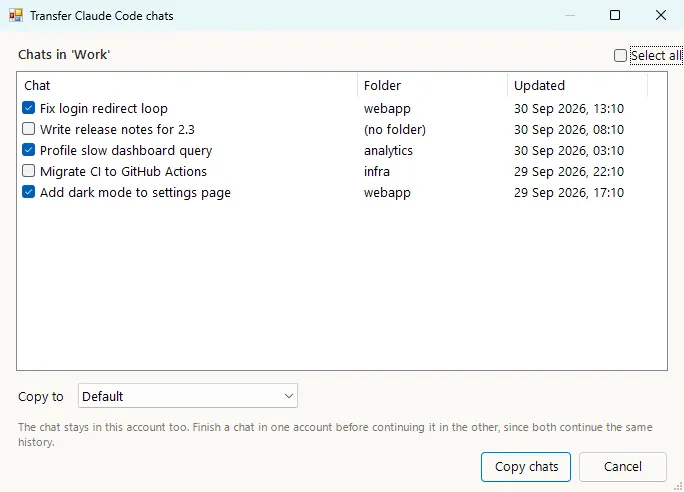
Task: Select 'Write release notes for 2.3' title
Action: tap(117, 129)
